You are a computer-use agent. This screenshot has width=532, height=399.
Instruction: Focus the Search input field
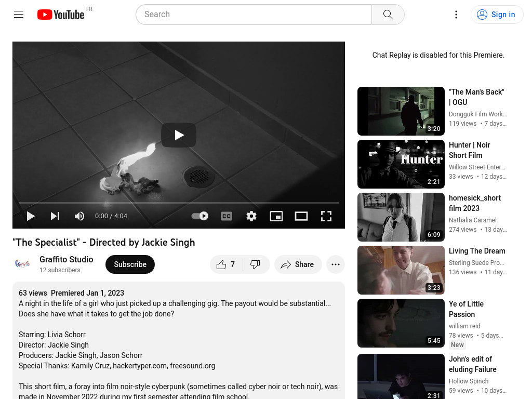[254, 14]
